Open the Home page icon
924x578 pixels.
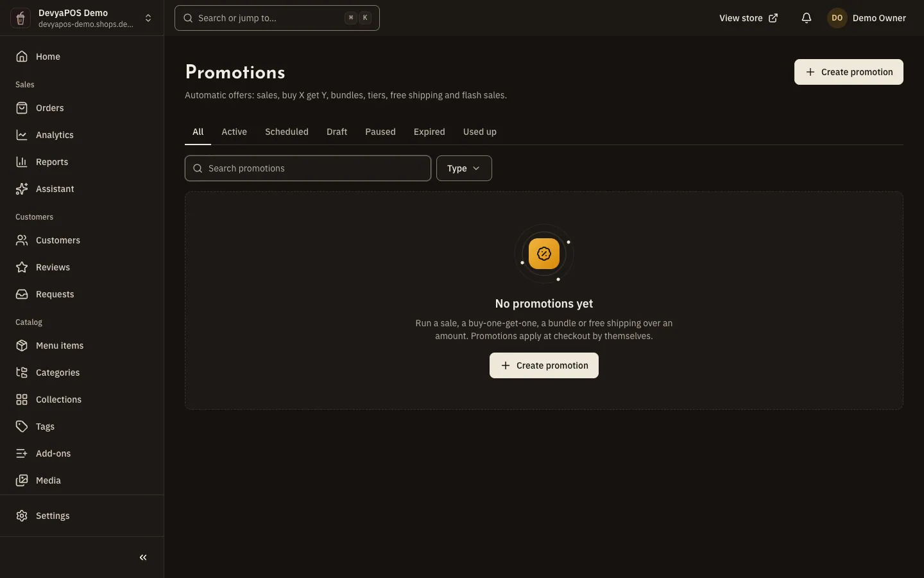pos(22,57)
